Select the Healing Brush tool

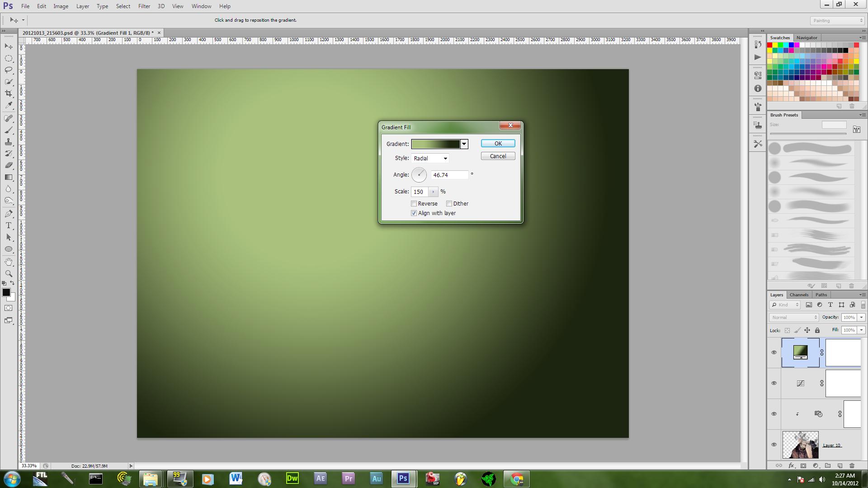coord(9,118)
